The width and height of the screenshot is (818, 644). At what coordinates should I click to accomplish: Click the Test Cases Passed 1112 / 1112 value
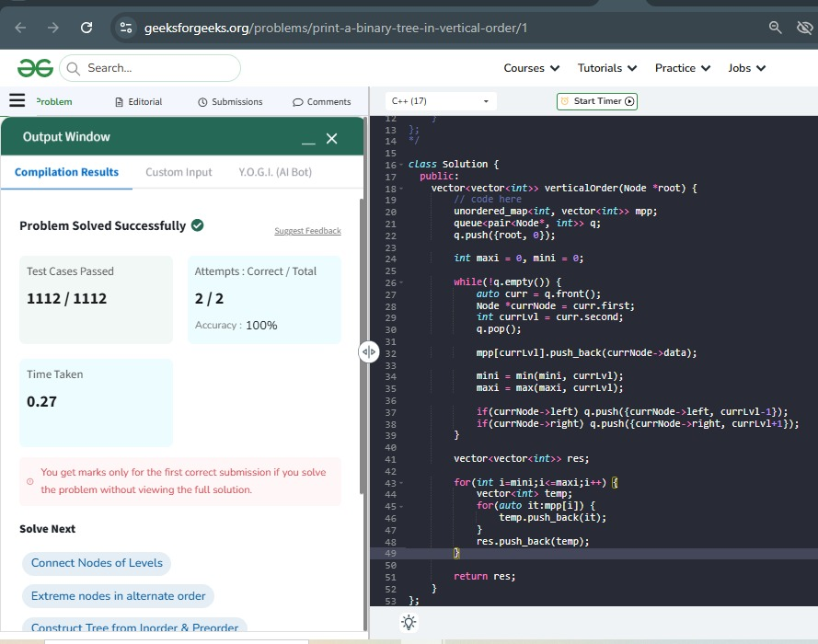coord(66,298)
